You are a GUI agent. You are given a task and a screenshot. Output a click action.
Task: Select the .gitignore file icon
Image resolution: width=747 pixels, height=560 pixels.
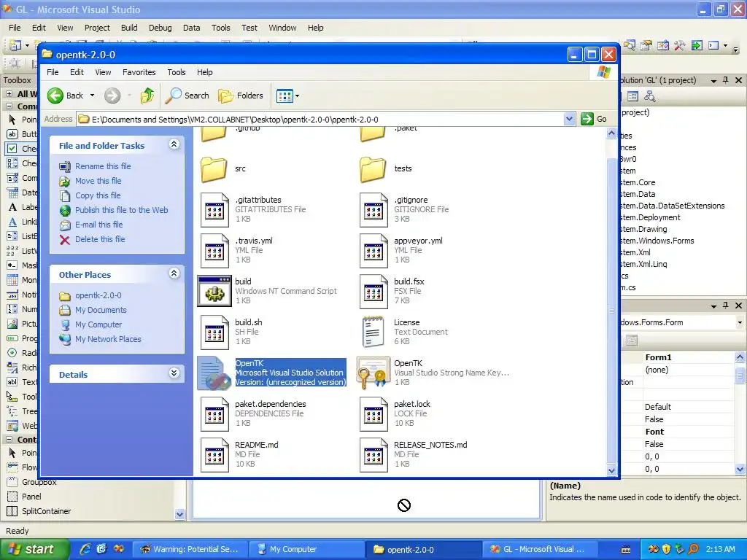373,209
